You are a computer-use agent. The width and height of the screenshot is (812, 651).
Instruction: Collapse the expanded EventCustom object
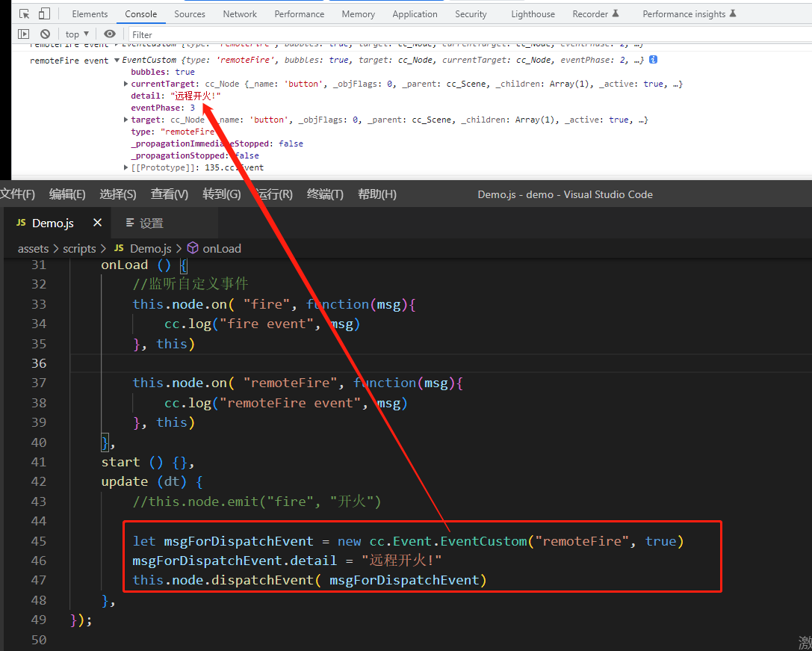point(117,60)
